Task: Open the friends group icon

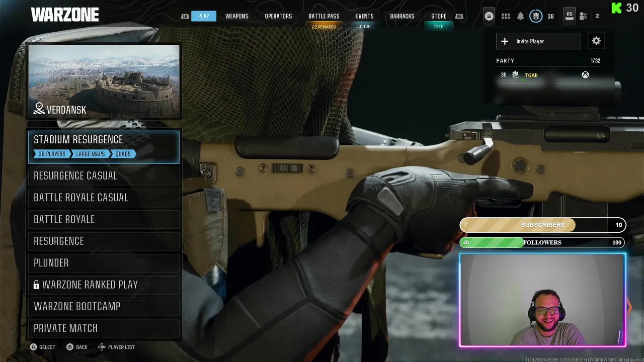Action: [583, 16]
